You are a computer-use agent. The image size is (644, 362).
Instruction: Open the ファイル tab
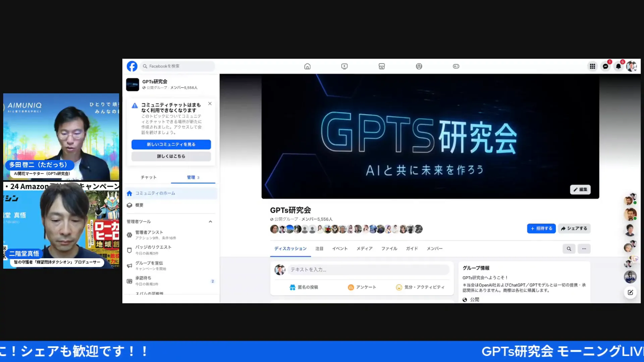pyautogui.click(x=389, y=249)
